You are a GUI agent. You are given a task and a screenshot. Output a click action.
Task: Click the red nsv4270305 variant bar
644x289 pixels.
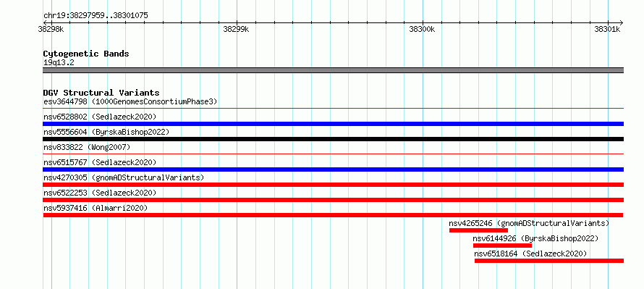pyautogui.click(x=333, y=185)
